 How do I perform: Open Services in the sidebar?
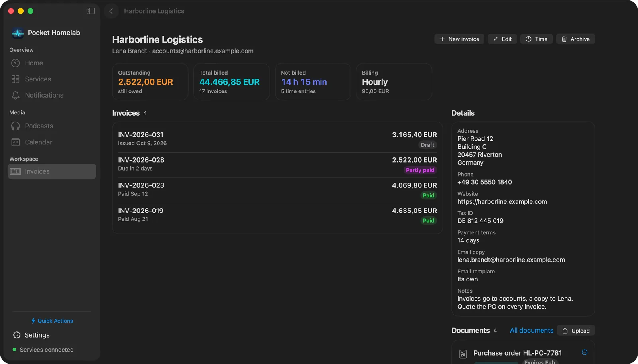pos(52,79)
